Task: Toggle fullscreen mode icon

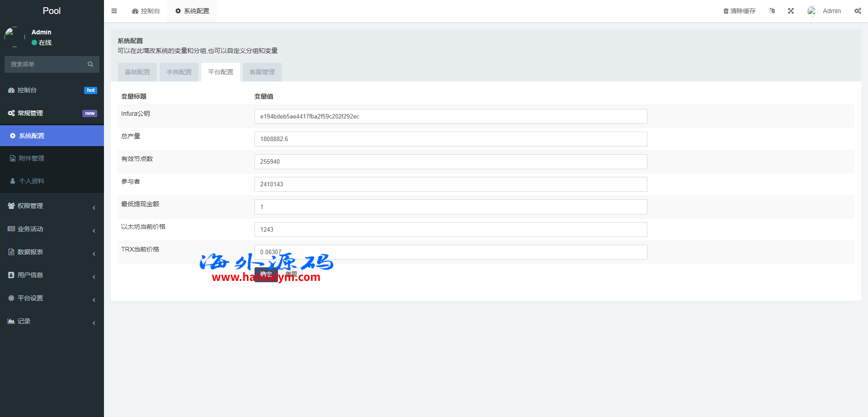Action: 791,11
